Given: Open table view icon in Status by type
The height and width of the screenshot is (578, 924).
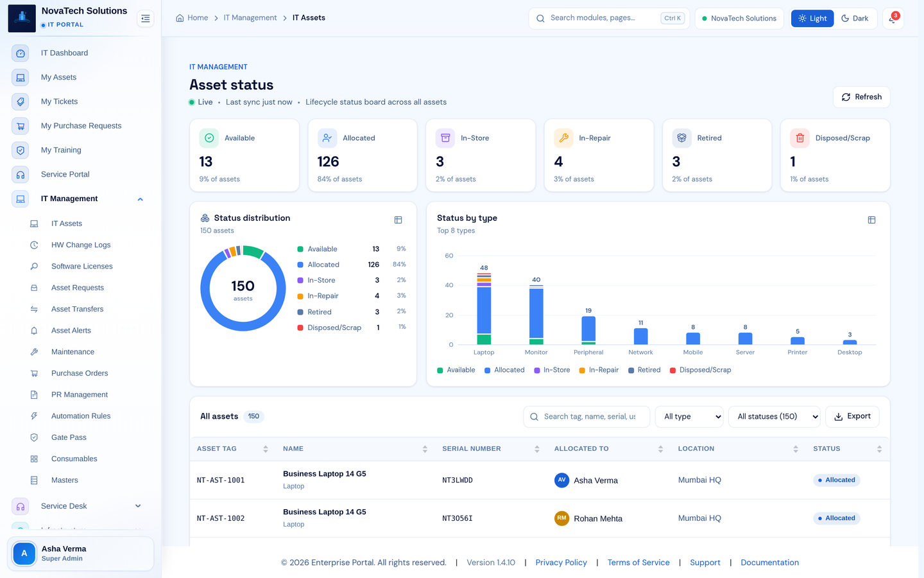Looking at the screenshot, I should 871,220.
